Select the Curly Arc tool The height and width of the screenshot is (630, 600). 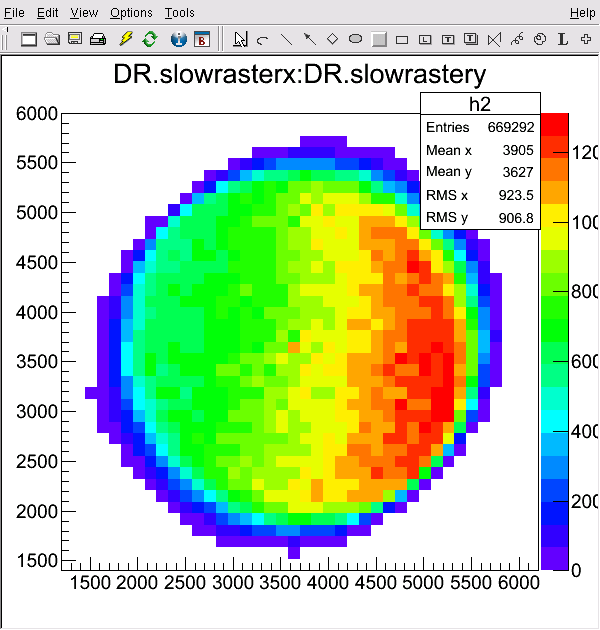tap(540, 39)
